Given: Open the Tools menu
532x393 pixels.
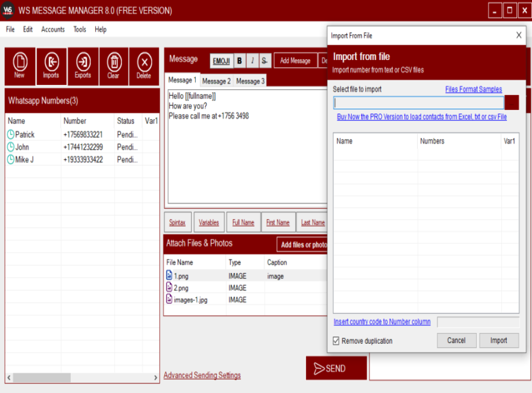Looking at the screenshot, I should click(x=80, y=29).
